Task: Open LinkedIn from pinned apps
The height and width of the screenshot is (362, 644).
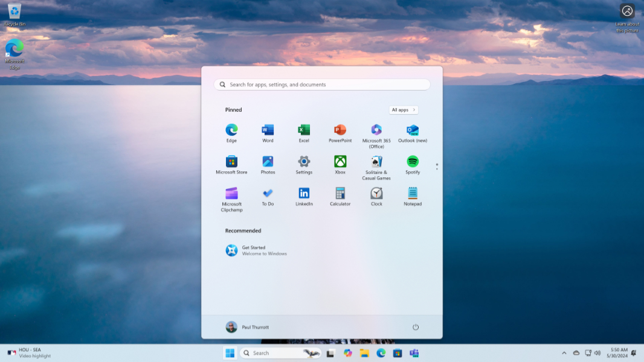Action: [304, 194]
